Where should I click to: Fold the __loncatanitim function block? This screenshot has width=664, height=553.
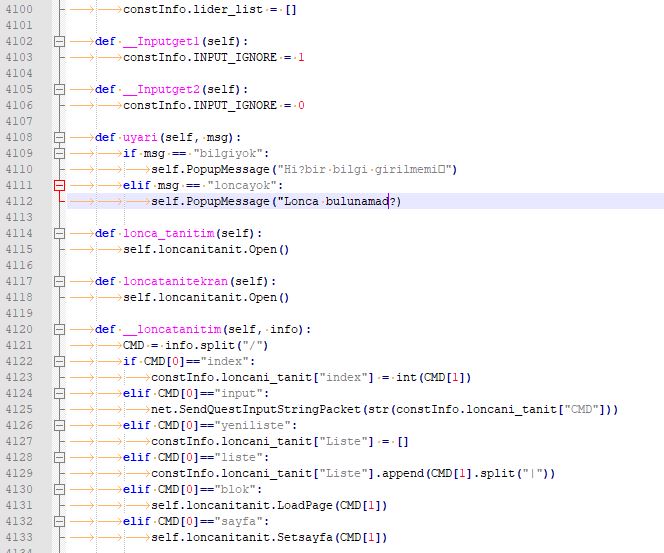(x=59, y=330)
